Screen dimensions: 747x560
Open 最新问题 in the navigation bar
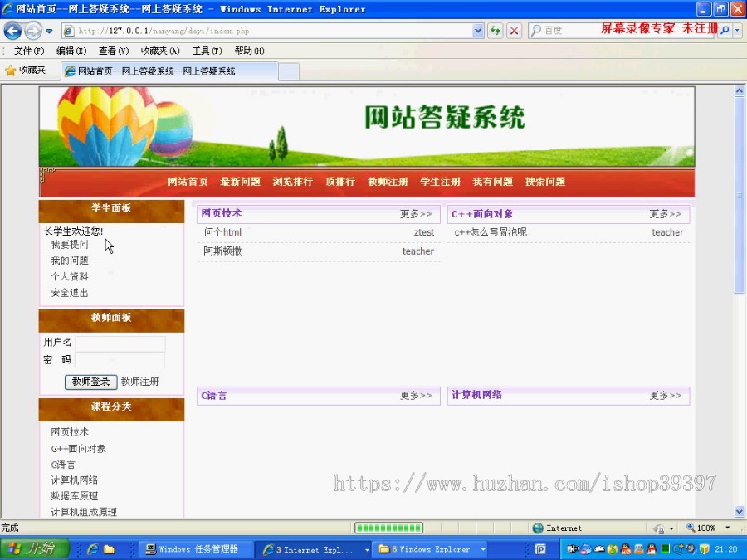pos(240,182)
